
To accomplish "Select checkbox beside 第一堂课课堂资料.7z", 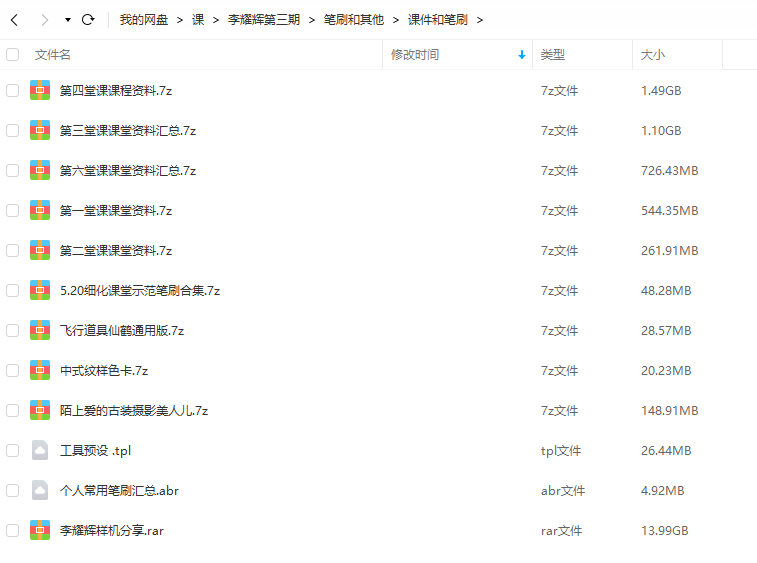I will click(13, 210).
